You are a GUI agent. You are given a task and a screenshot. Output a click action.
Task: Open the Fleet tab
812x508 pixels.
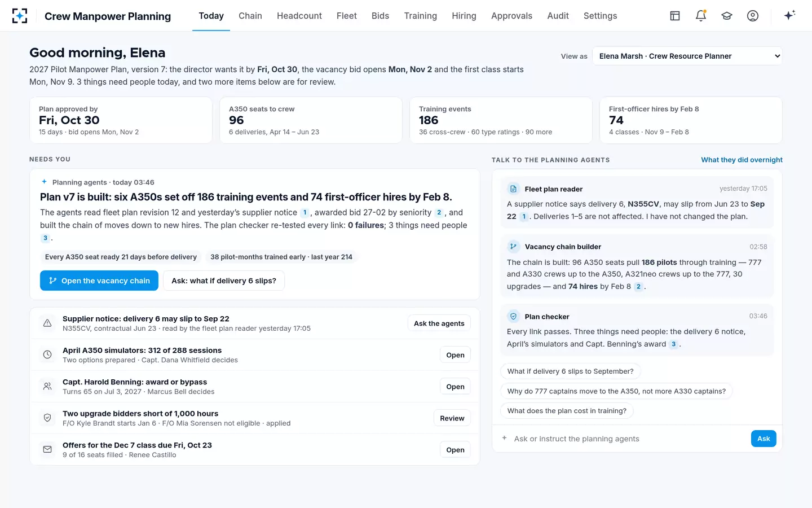click(347, 16)
